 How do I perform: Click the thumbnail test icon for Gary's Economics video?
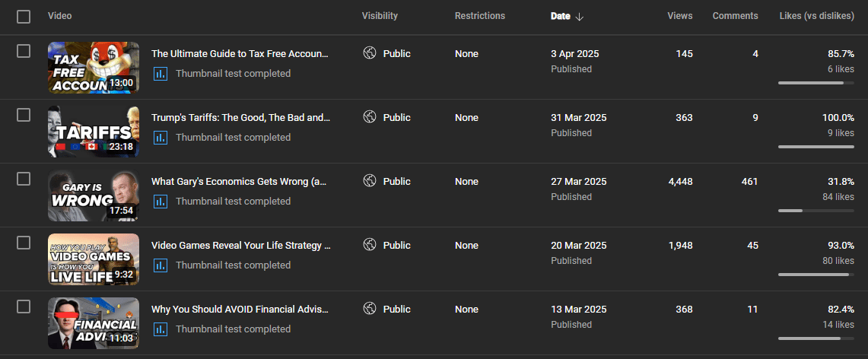(x=161, y=202)
